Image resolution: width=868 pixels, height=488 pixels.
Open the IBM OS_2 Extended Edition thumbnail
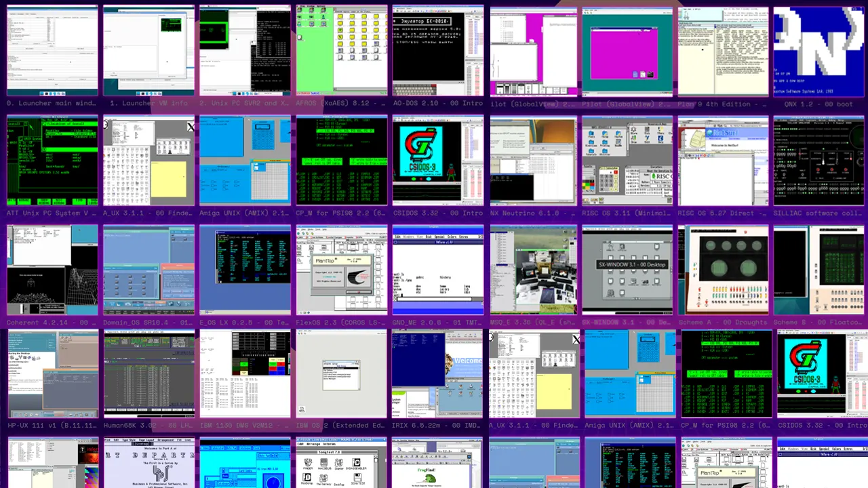342,374
